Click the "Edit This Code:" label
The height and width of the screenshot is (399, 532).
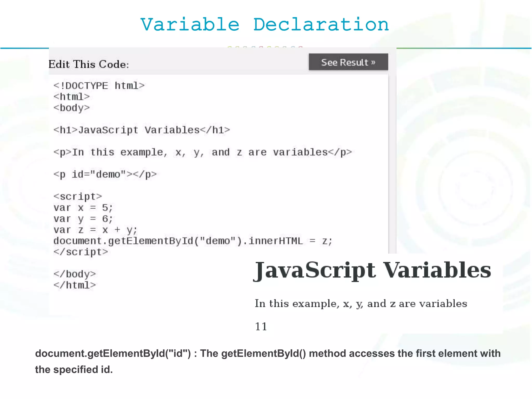pos(89,64)
